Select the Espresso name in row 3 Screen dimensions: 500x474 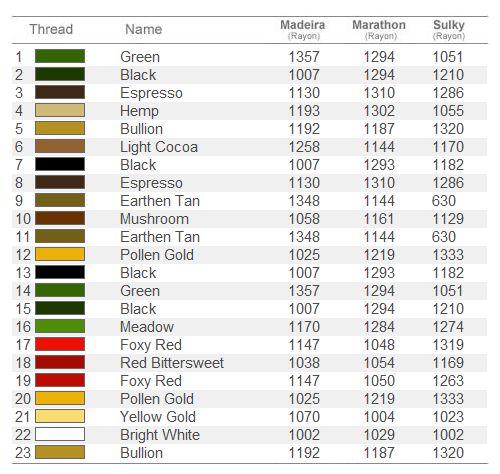(x=151, y=93)
